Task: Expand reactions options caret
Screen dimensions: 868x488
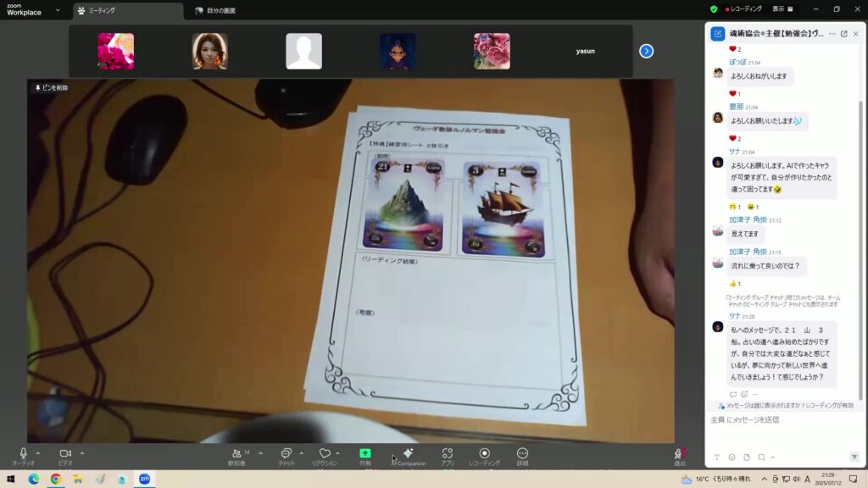Action: click(x=337, y=453)
